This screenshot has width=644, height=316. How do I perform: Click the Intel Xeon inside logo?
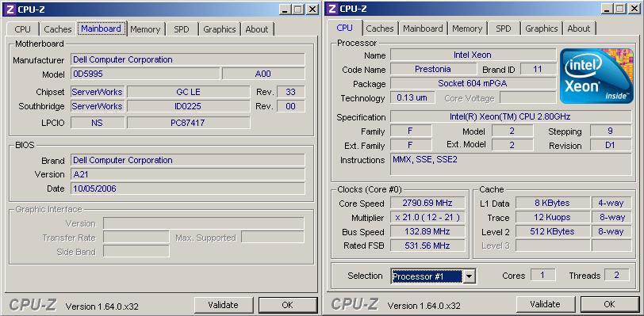(596, 76)
